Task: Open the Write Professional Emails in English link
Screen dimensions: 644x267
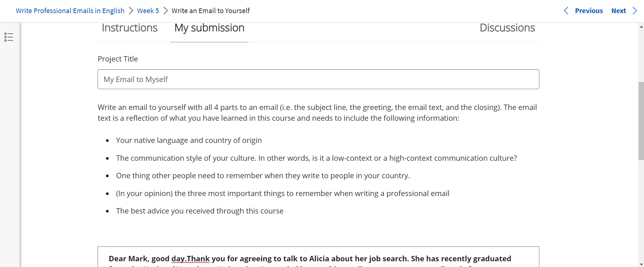Action: click(70, 10)
